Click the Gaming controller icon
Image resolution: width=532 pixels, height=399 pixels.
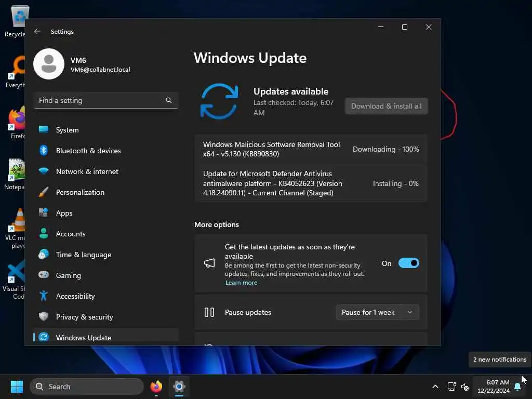pyautogui.click(x=44, y=275)
